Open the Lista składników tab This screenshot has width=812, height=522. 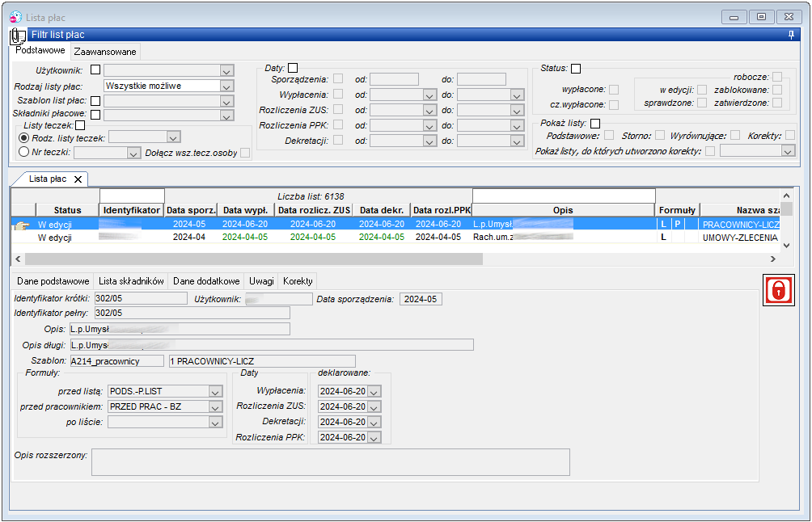tap(131, 281)
